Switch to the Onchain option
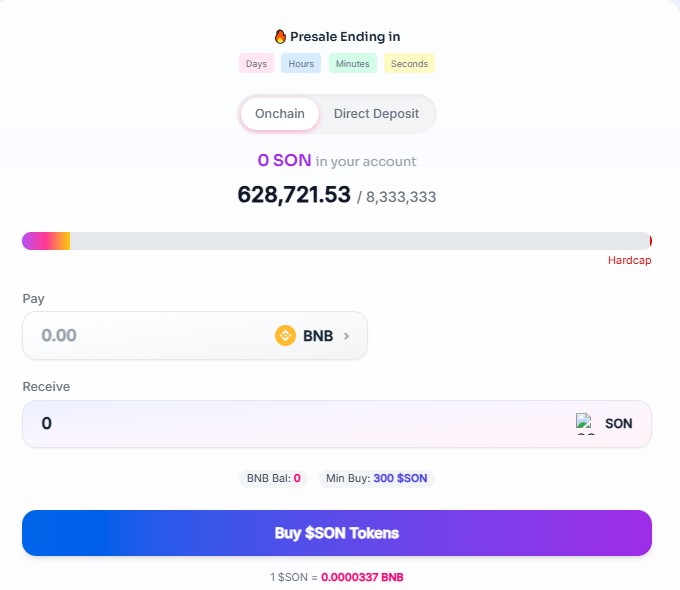 pos(280,114)
